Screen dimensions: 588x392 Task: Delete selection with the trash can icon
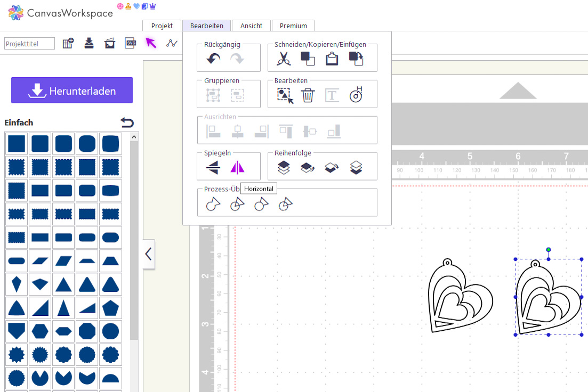(x=308, y=95)
